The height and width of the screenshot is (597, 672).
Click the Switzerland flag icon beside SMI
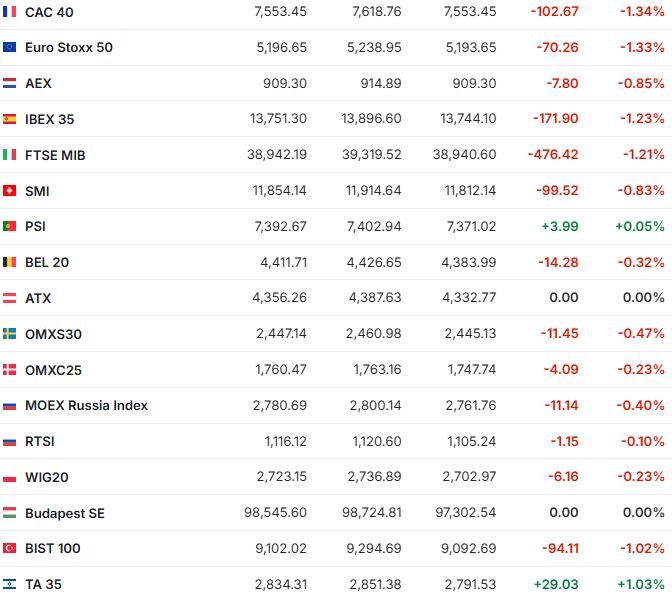click(9, 191)
